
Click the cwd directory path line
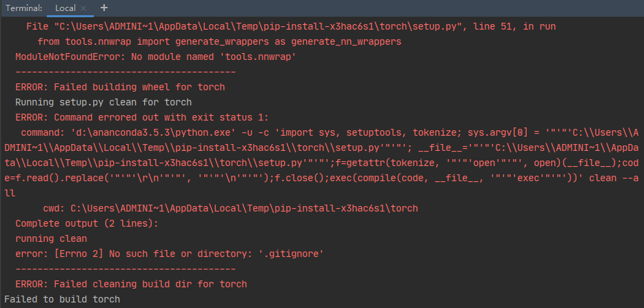click(x=230, y=208)
